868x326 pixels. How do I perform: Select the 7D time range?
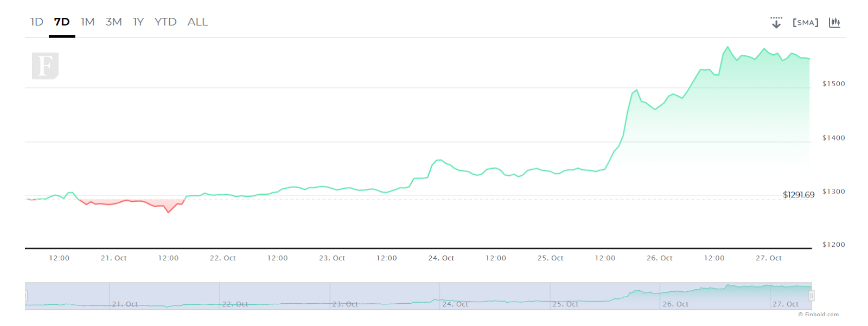(x=62, y=22)
